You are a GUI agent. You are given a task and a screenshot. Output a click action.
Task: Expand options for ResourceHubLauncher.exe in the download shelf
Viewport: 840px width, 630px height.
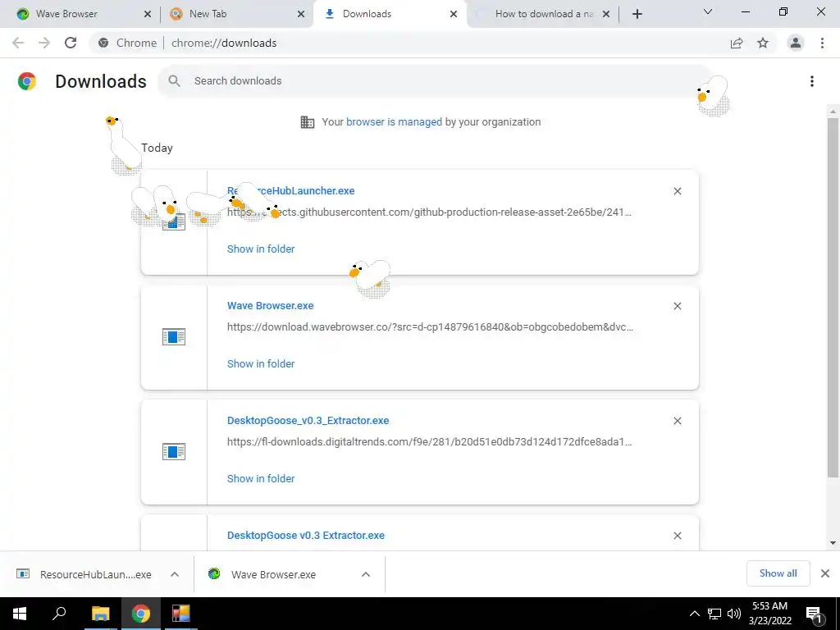pyautogui.click(x=175, y=574)
